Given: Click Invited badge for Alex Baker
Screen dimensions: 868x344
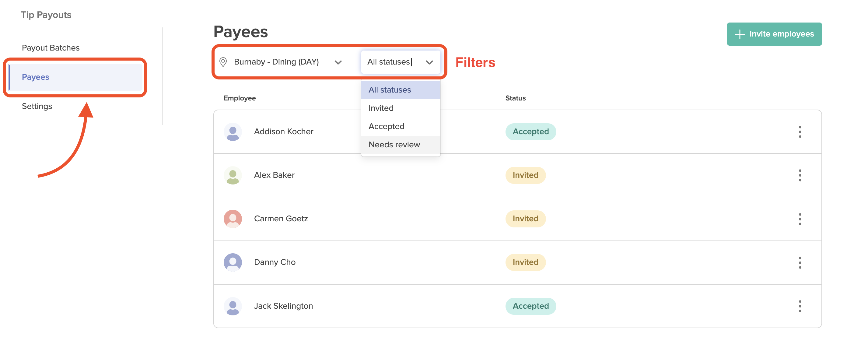Looking at the screenshot, I should [x=525, y=175].
